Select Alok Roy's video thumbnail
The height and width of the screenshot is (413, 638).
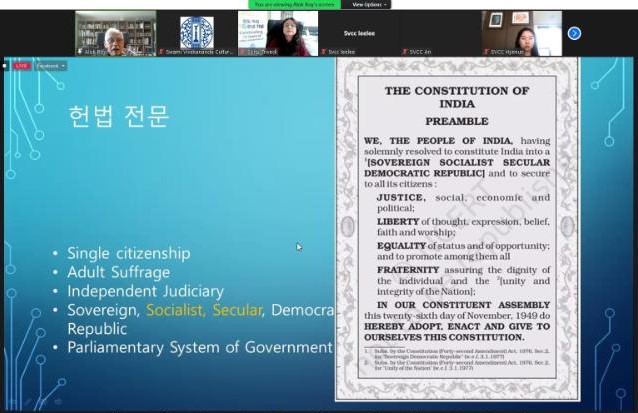pos(115,32)
